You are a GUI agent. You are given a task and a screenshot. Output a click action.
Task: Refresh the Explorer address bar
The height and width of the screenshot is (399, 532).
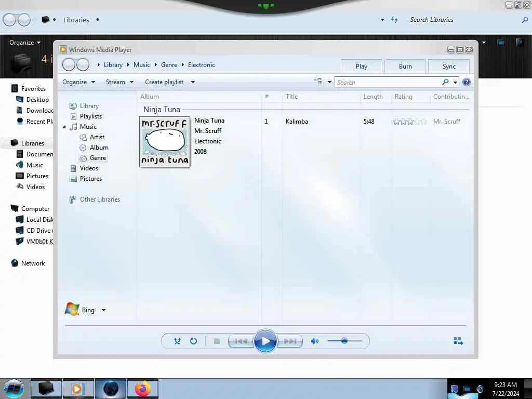point(394,20)
